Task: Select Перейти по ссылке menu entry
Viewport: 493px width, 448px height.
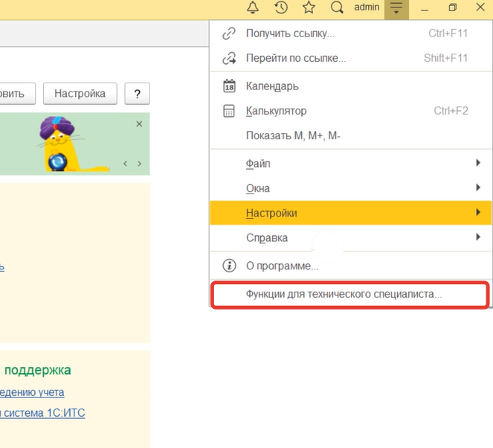Action: (x=295, y=58)
